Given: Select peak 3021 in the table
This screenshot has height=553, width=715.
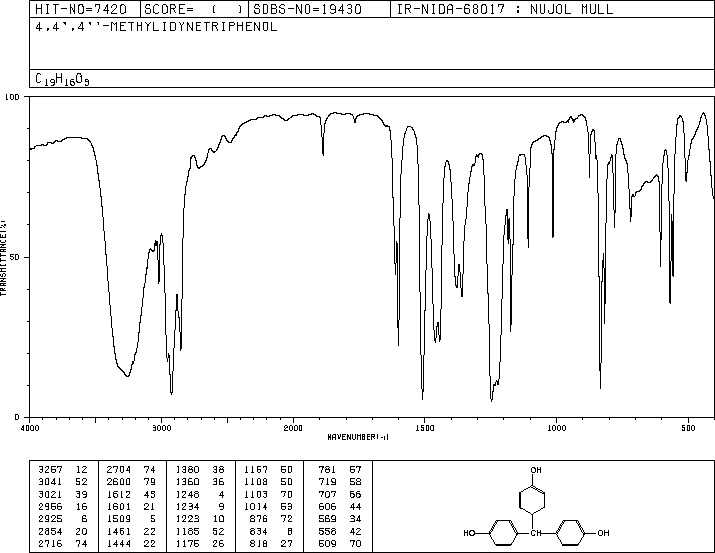Looking at the screenshot, I should point(50,494).
